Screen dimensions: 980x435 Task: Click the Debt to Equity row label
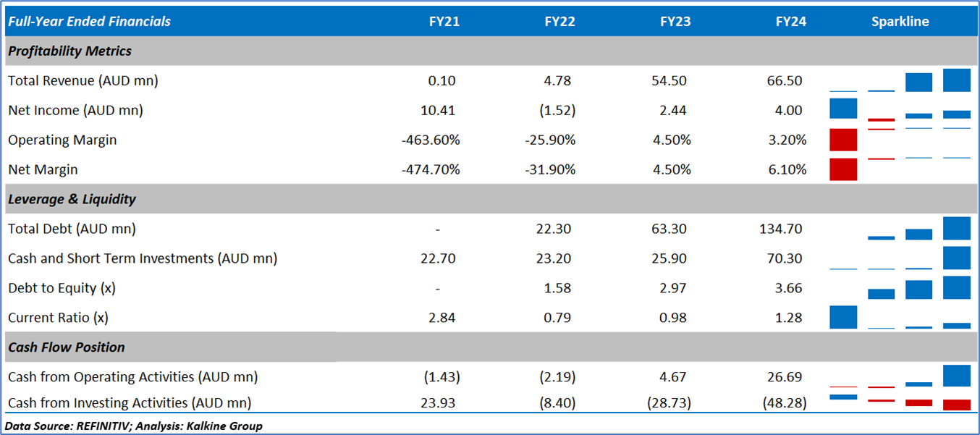coord(62,288)
